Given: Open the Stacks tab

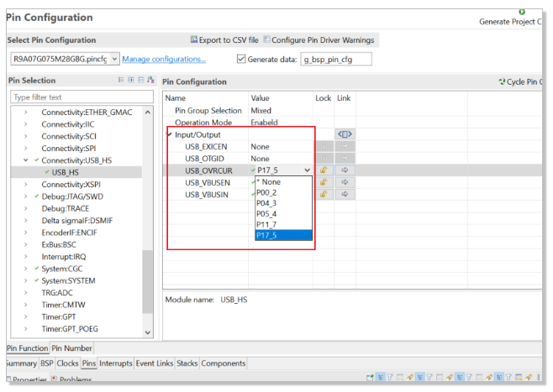Looking at the screenshot, I should coord(187,363).
